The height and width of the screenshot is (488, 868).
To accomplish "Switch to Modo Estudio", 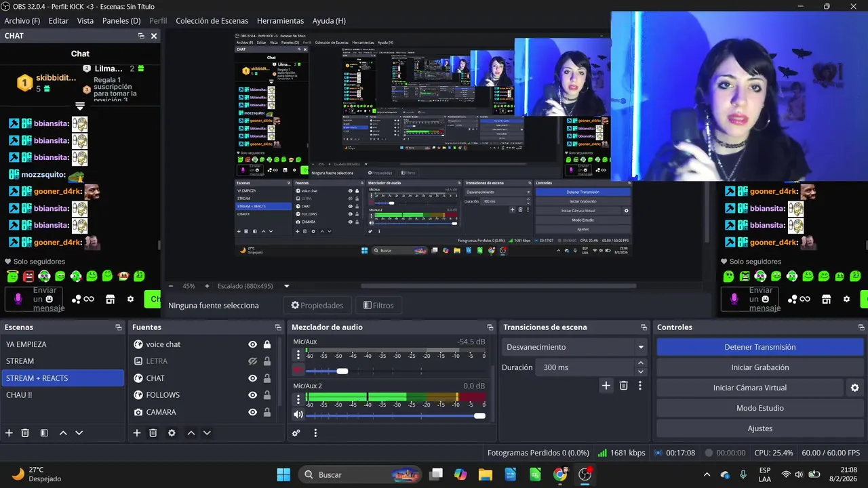I will tap(760, 408).
